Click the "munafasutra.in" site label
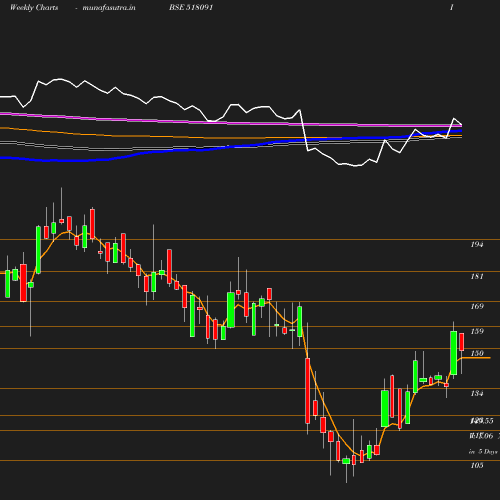This screenshot has height=500, width=500. [109, 7]
